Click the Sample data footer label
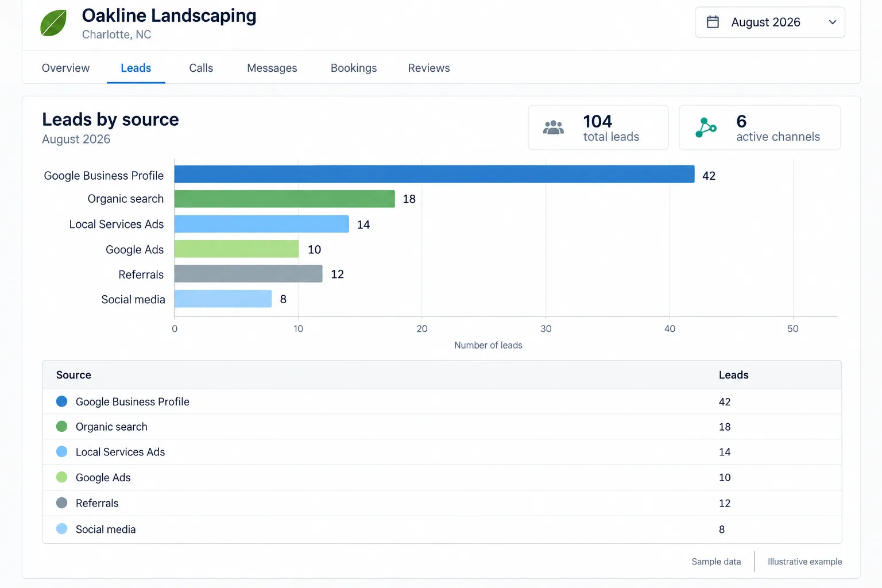Image resolution: width=882 pixels, height=588 pixels. click(x=716, y=562)
